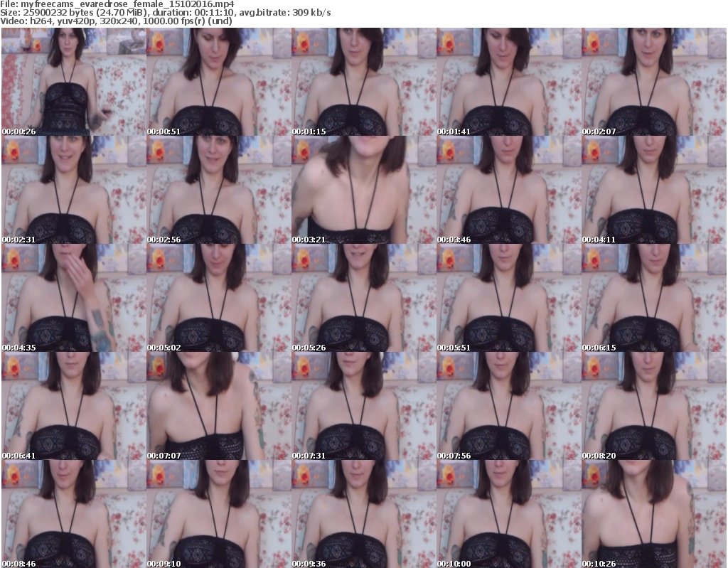Screen dimensions: 728x568
Task: Select the frame labeled 00:08:46
Action: click(73, 513)
